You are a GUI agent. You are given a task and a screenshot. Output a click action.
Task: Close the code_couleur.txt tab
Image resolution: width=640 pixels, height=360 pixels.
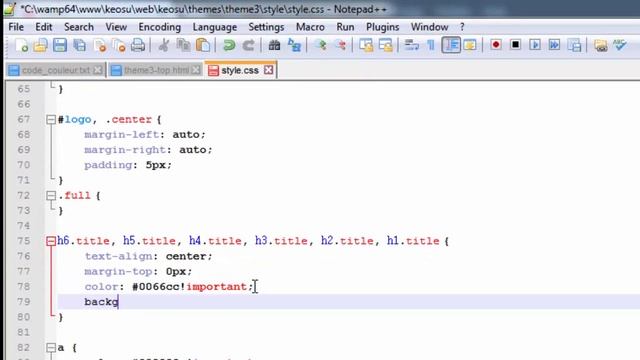coord(98,70)
